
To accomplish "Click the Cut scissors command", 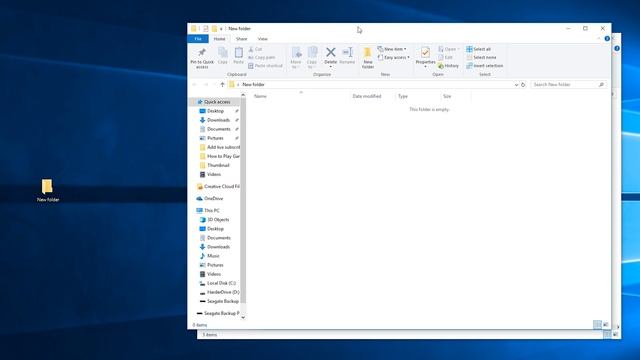I will [x=256, y=49].
